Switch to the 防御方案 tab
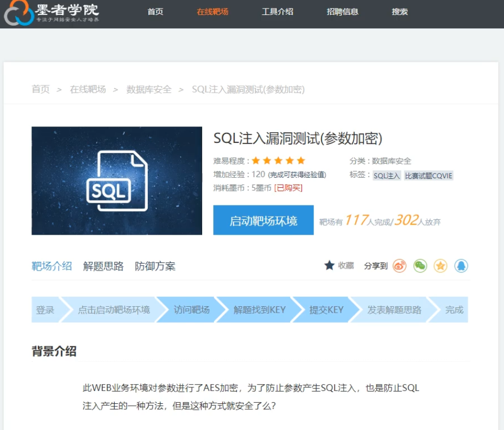The width and height of the screenshot is (504, 430). (155, 266)
